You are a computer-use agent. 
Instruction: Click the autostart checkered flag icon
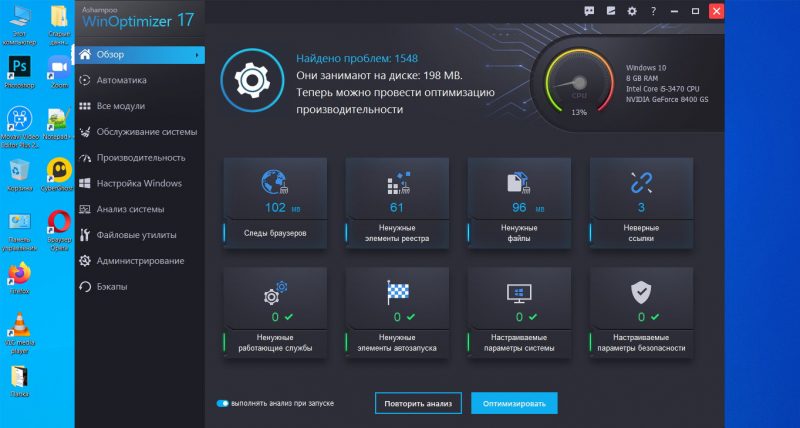pos(396,292)
